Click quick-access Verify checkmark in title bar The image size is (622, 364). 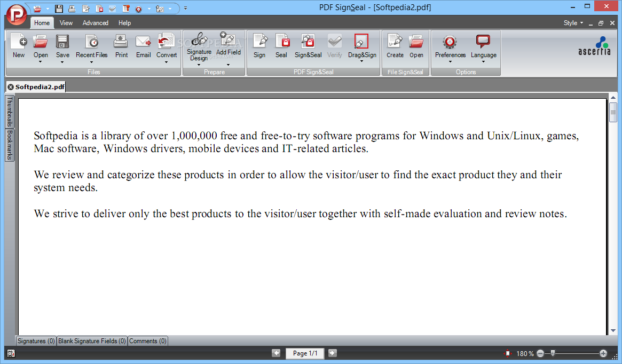pos(113,9)
